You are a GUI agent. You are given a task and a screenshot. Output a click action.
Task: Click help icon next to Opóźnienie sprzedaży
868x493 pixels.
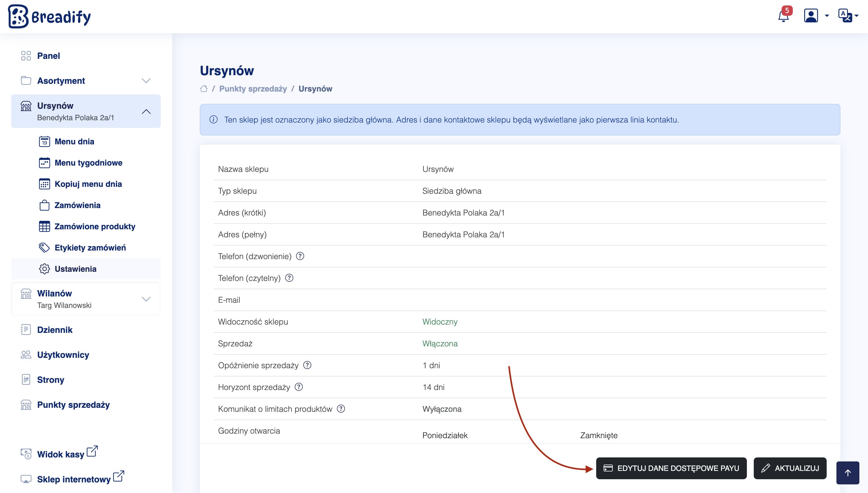click(x=307, y=365)
